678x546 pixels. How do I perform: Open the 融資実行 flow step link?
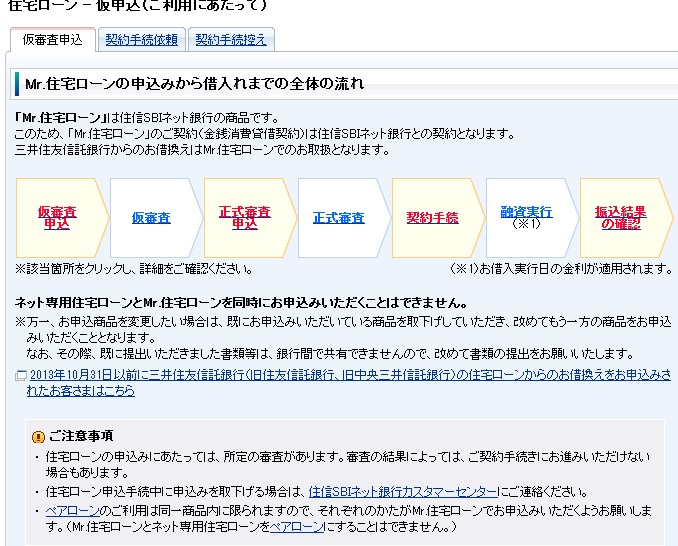tap(526, 212)
